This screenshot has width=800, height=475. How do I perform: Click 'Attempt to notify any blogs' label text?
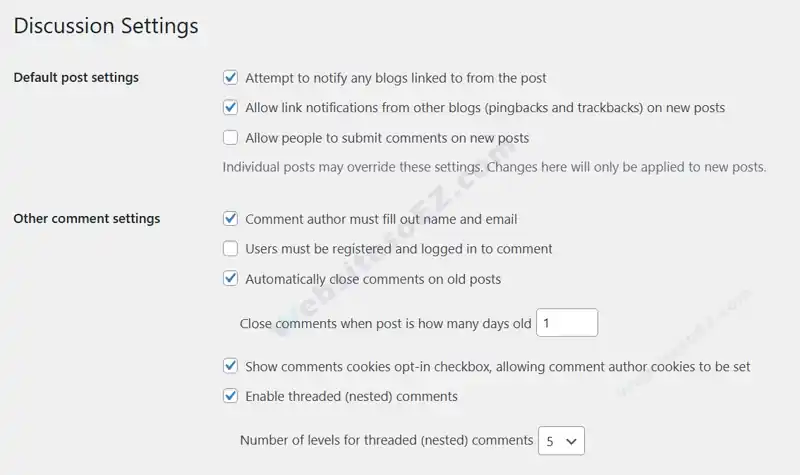pos(395,78)
